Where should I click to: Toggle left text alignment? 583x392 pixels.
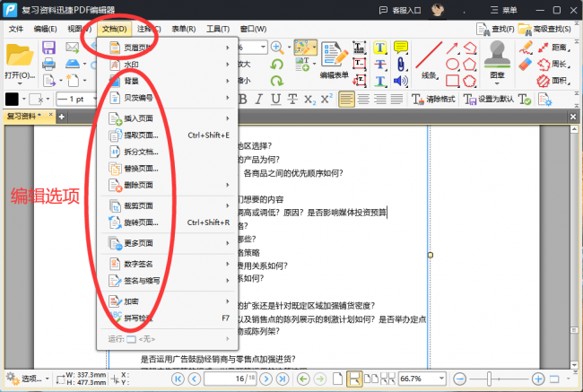click(346, 99)
